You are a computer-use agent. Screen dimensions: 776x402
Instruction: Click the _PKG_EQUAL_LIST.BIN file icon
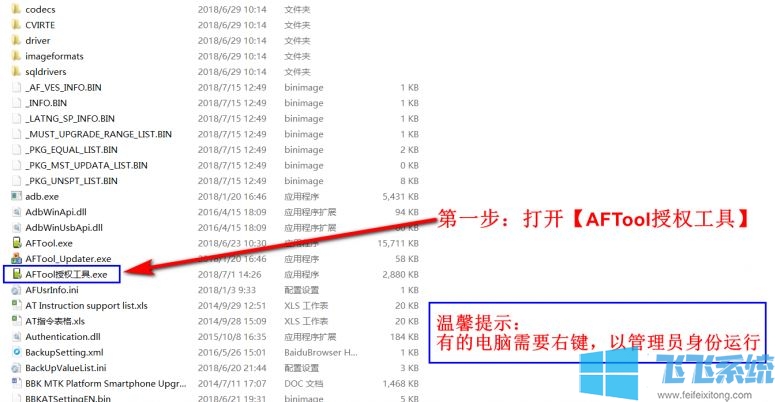16,150
